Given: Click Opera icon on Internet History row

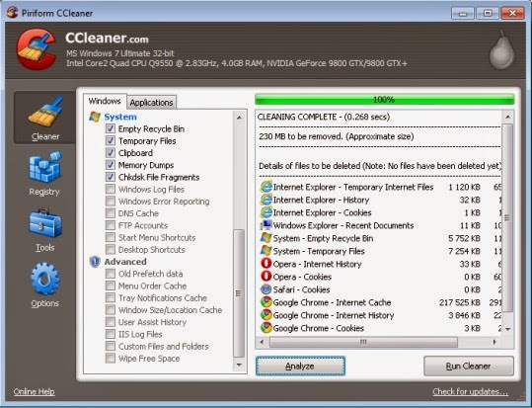Looking at the screenshot, I should coord(266,264).
